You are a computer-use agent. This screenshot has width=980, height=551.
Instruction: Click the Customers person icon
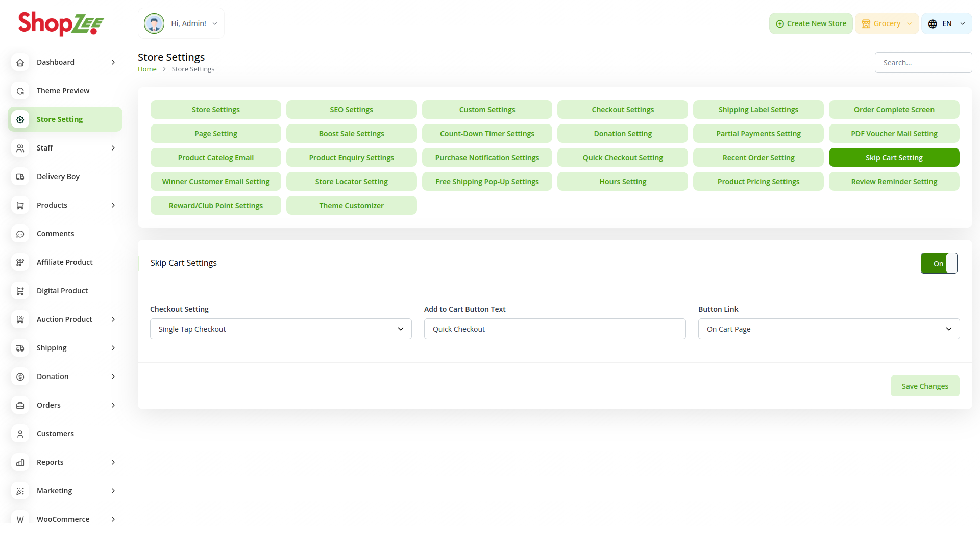tap(20, 434)
